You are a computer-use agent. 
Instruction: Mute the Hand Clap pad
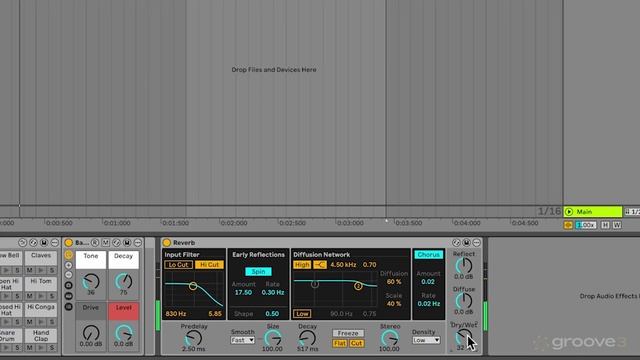[x=29, y=348]
